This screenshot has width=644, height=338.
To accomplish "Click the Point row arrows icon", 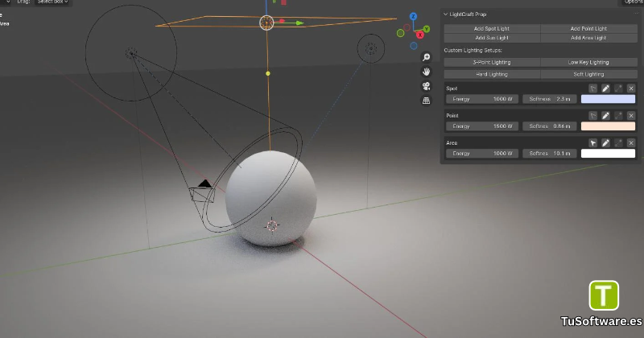I will pos(618,115).
